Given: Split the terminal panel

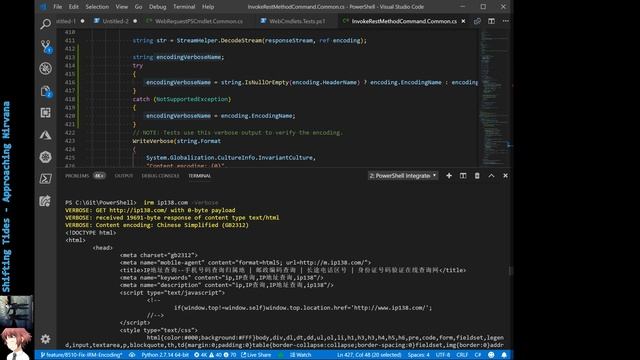Looking at the screenshot, I should (x=463, y=176).
